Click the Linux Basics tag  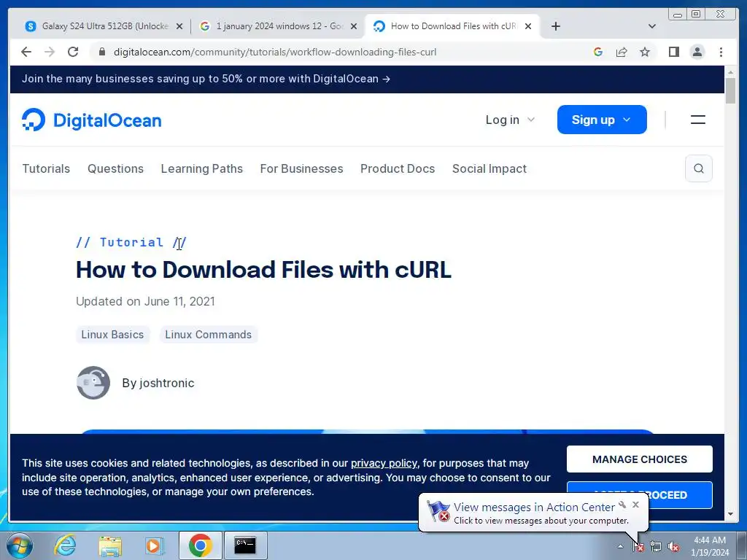112,334
